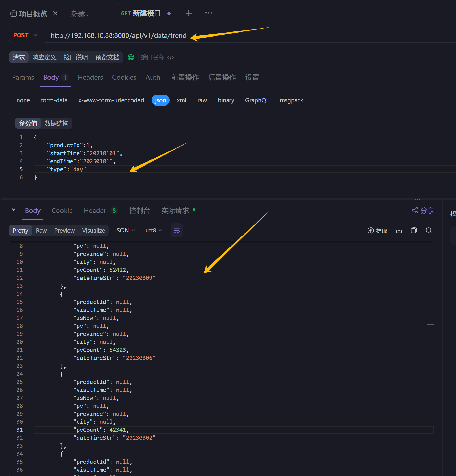Open the Cookies tab
Viewport: 456px width, 476px height.
(124, 77)
